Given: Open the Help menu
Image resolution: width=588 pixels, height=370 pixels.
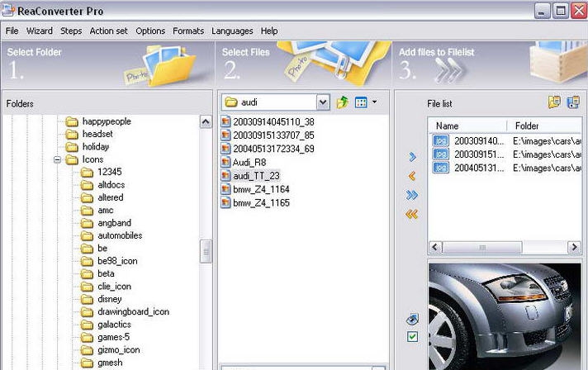Looking at the screenshot, I should point(269,31).
